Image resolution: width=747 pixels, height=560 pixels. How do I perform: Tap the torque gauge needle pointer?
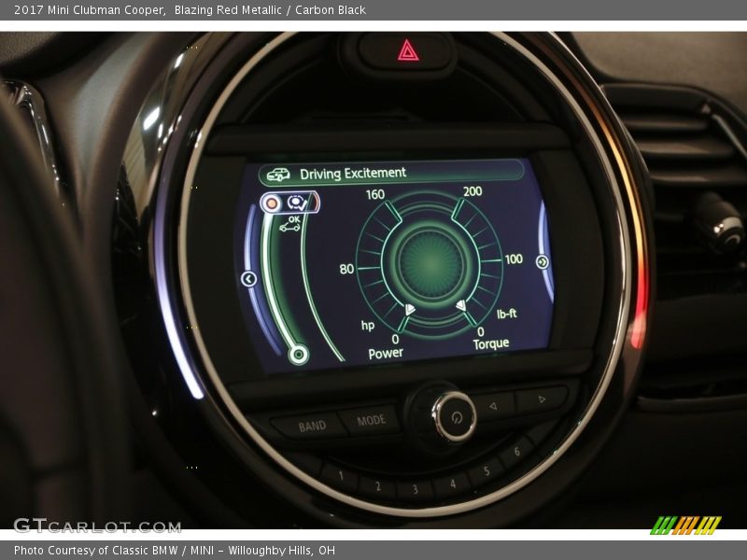click(461, 305)
